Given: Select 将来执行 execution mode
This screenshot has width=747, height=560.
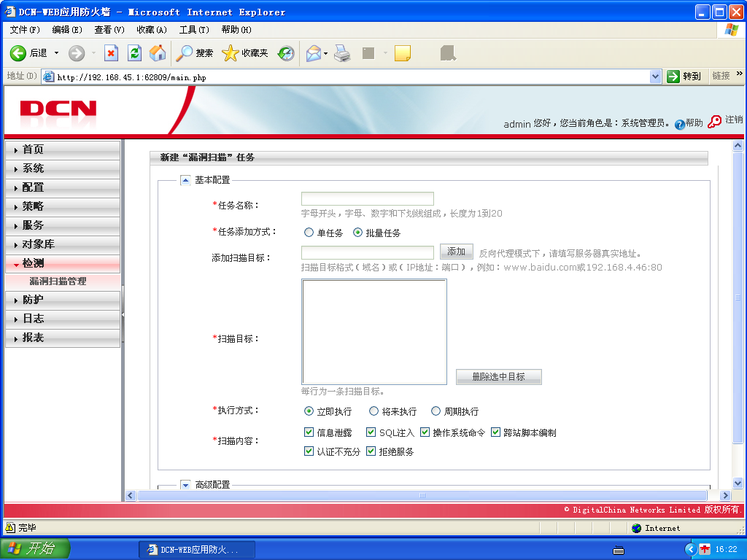Looking at the screenshot, I should coord(374,411).
